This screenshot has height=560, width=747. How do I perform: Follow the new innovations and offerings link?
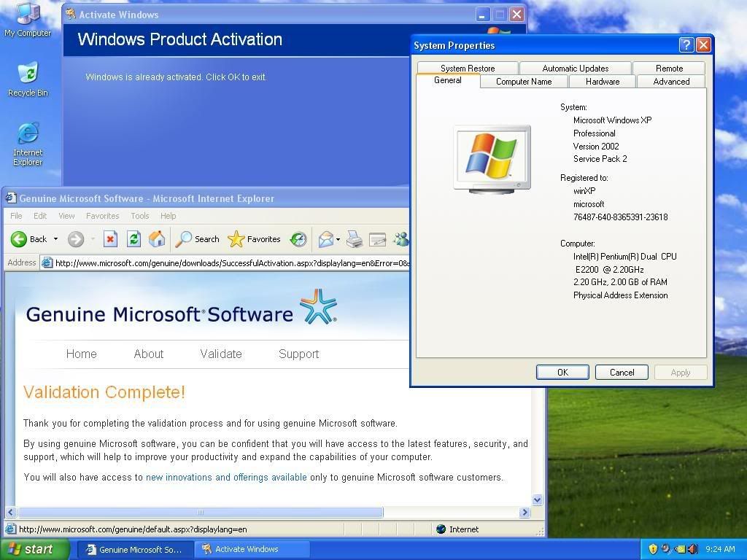pos(226,477)
